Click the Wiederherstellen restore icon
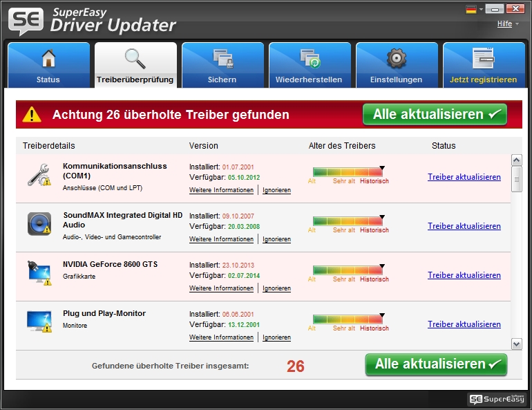 coord(310,58)
